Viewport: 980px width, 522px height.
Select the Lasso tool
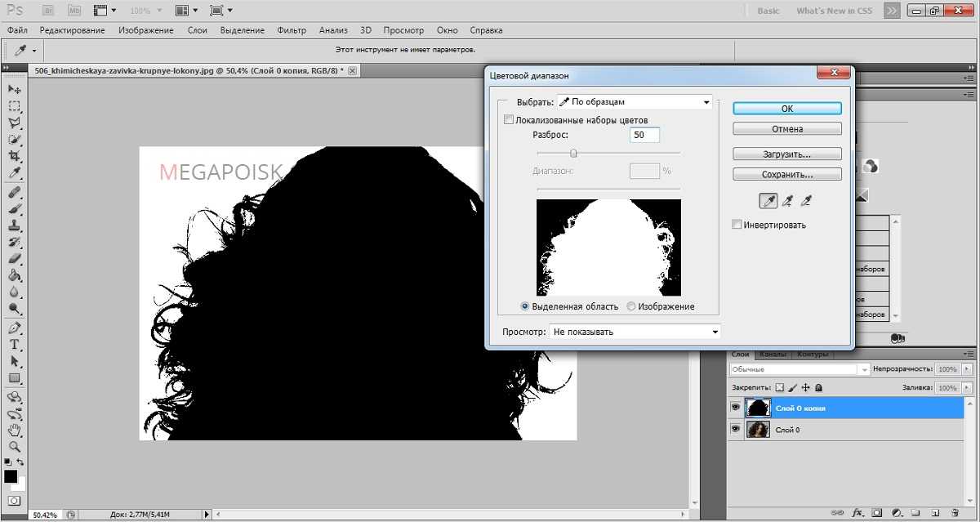(x=14, y=123)
